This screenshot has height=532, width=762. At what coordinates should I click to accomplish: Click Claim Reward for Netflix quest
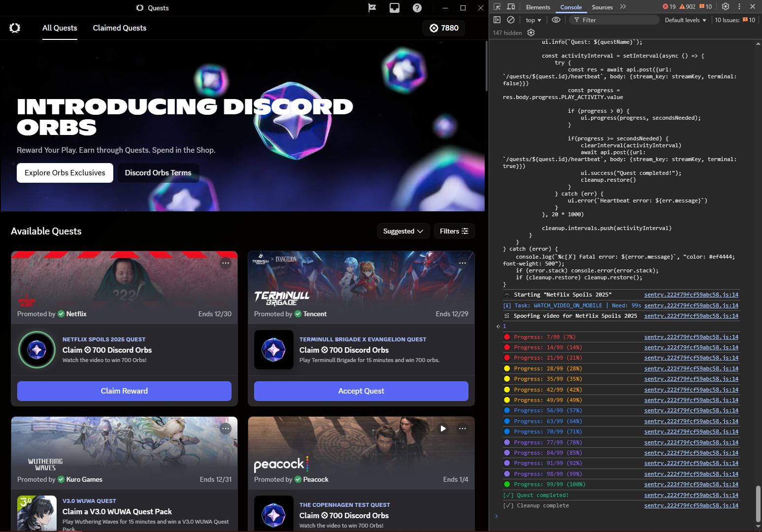(x=124, y=391)
